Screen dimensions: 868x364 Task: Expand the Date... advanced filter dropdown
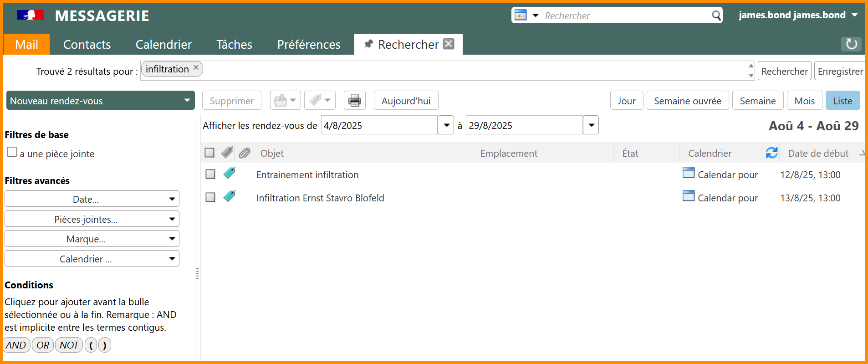pyautogui.click(x=92, y=199)
